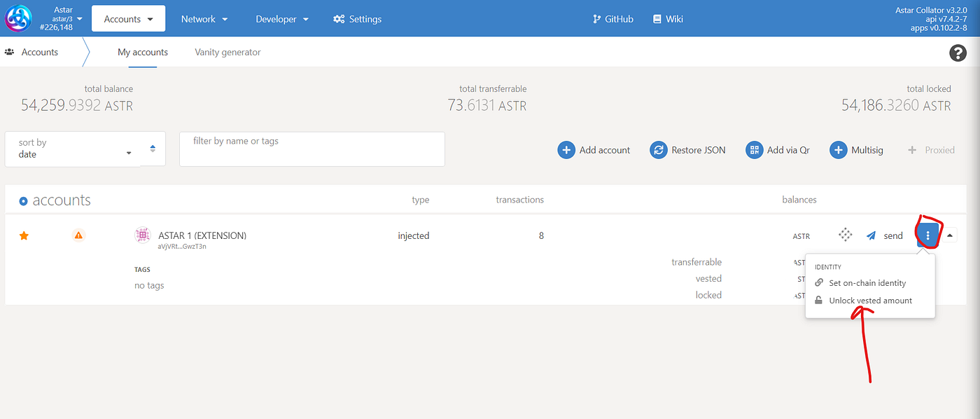Click the Accounts breadcrumb label

pos(40,52)
